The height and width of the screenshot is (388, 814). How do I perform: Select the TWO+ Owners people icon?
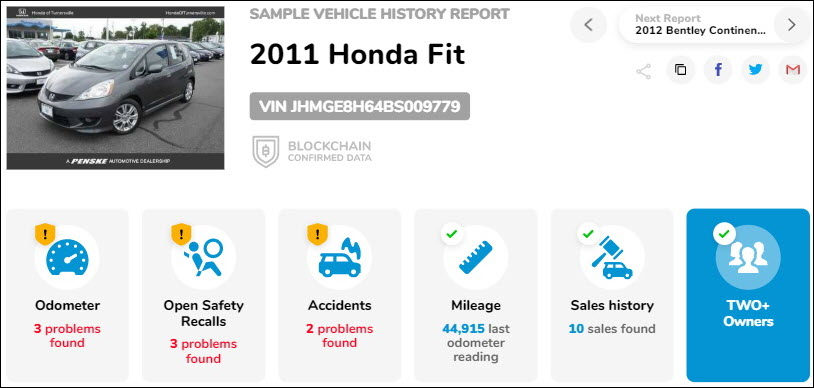tap(748, 257)
